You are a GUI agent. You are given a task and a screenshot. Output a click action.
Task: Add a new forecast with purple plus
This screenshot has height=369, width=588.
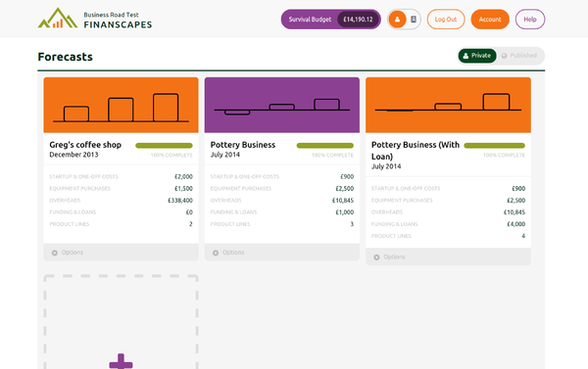121,361
